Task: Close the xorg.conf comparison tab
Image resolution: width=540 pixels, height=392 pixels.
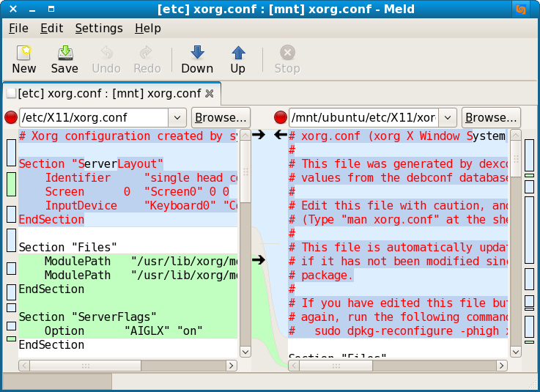Action: pos(210,93)
